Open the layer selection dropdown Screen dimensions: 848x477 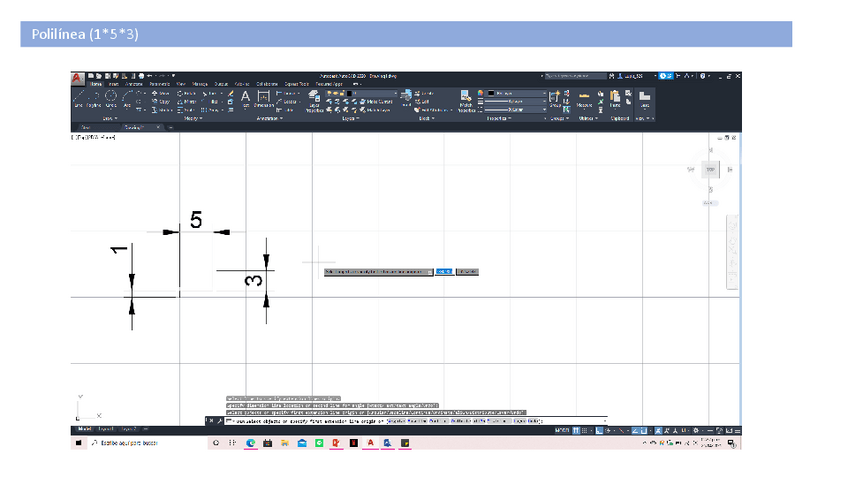(369, 93)
